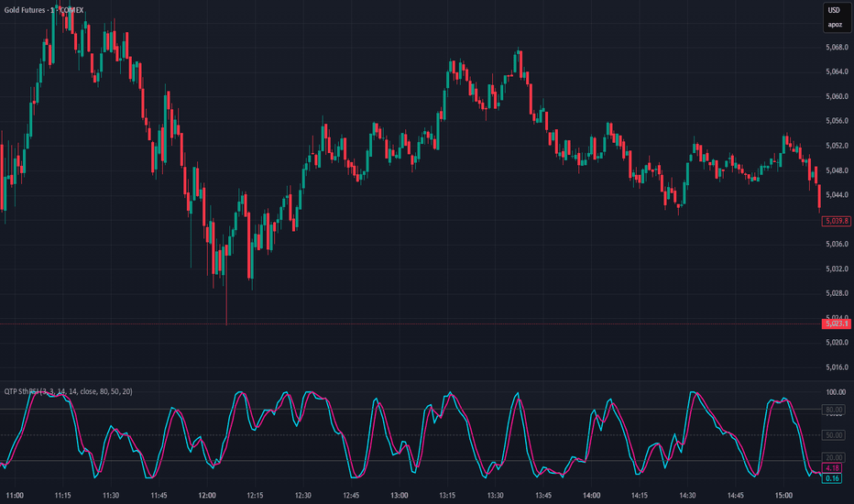Screen dimensions: 854x504
Task: Click the 14:00 time axis label
Action: coord(592,495)
